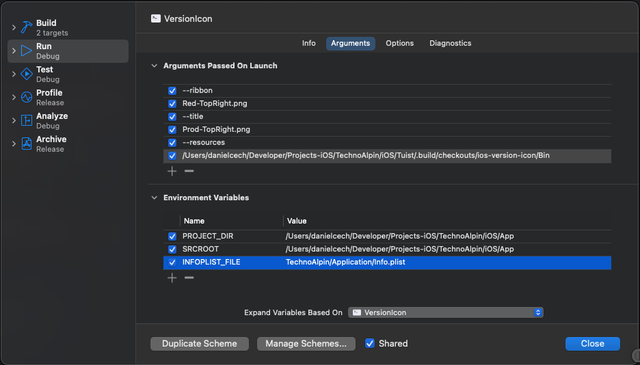640x365 pixels.
Task: Select the PROJECT_DIR variable name
Action: 208,236
